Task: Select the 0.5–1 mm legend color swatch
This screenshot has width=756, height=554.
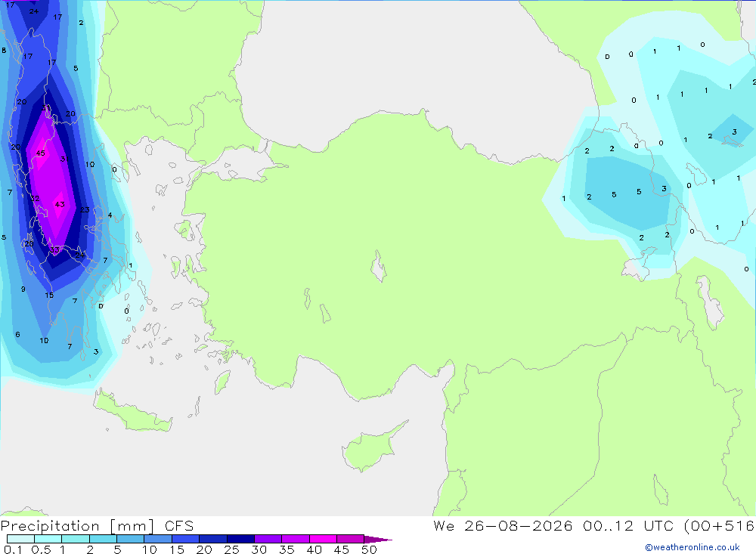Action: (48, 539)
